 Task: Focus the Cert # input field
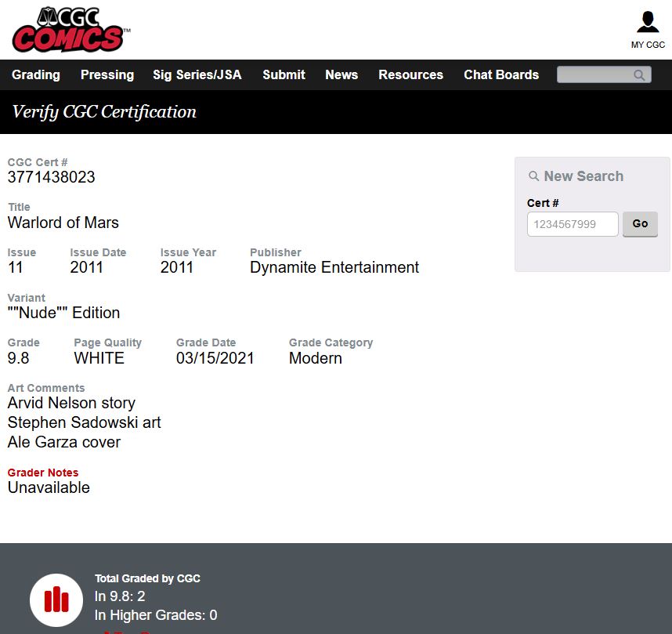tap(573, 224)
